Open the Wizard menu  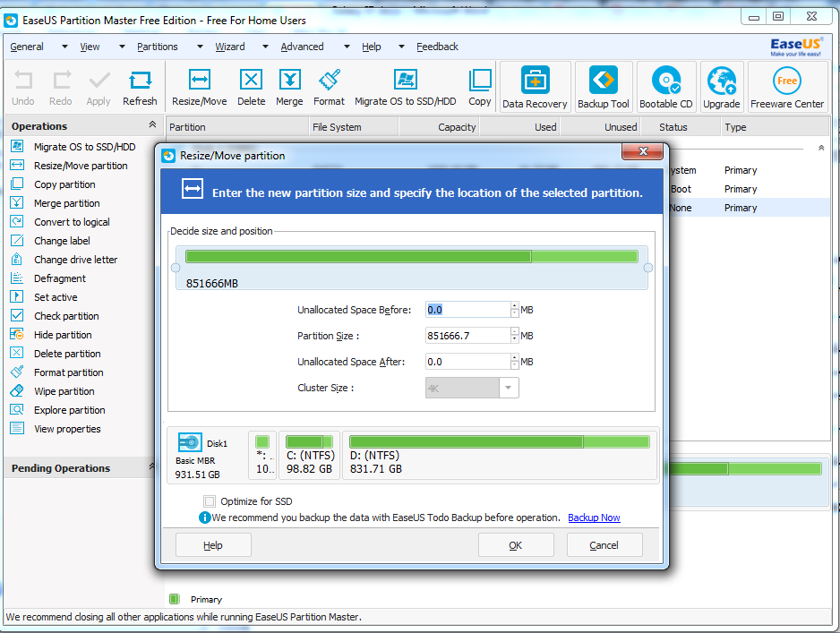tap(230, 47)
